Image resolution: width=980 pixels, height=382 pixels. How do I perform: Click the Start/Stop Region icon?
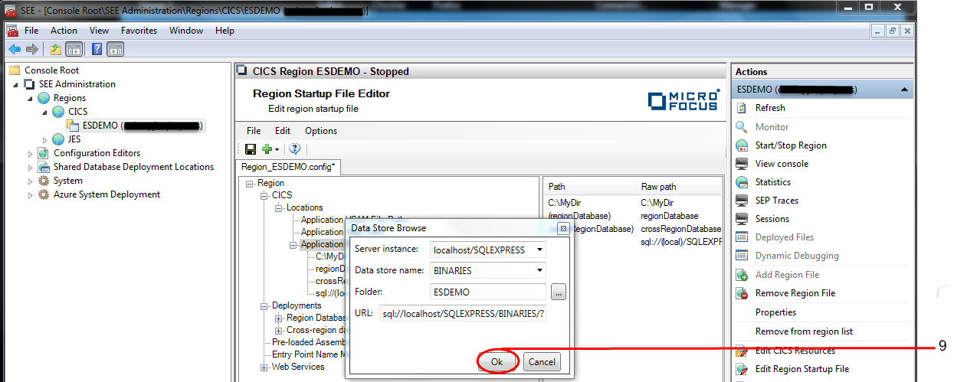(x=742, y=145)
